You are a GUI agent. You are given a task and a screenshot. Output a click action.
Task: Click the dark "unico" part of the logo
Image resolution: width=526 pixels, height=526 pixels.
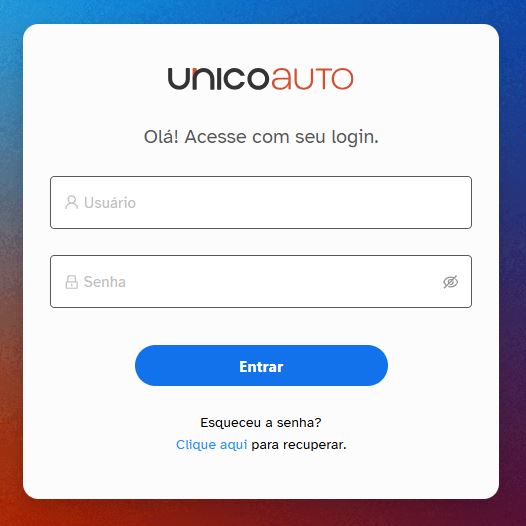218,79
